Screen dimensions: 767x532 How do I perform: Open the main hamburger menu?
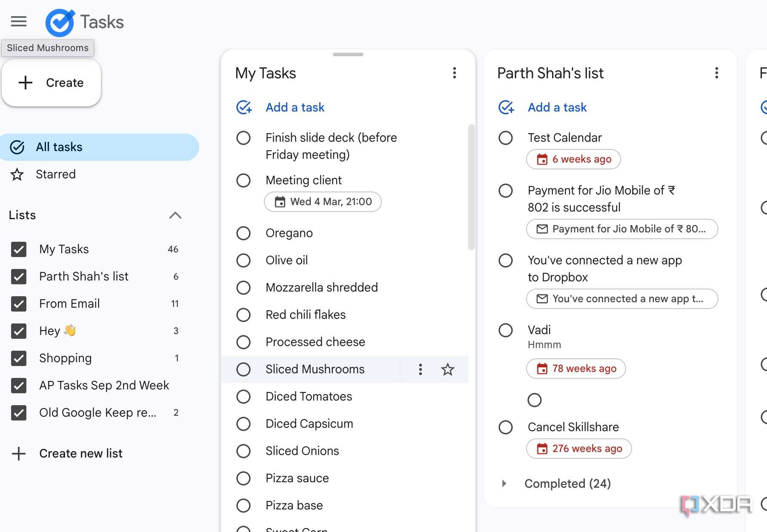point(19,21)
